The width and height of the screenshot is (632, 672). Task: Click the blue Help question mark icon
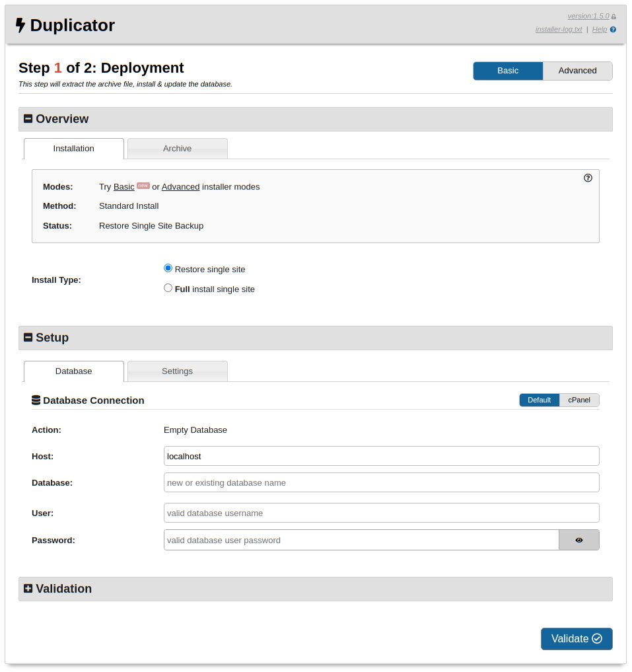click(613, 30)
